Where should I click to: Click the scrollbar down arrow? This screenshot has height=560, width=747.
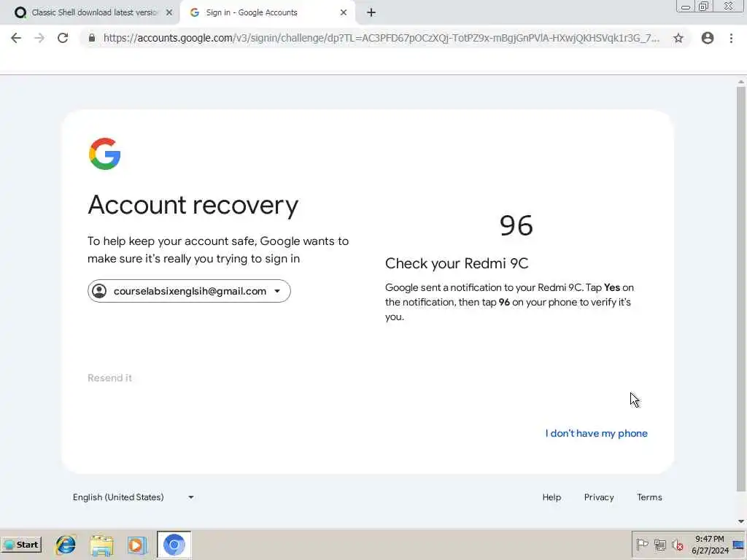coord(741,521)
